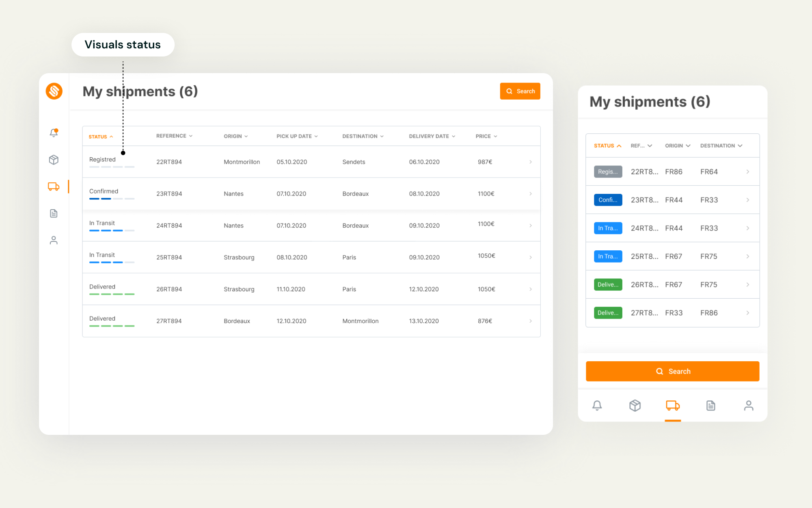
Task: Tap the profile icon in mobile bottom bar
Action: (749, 406)
